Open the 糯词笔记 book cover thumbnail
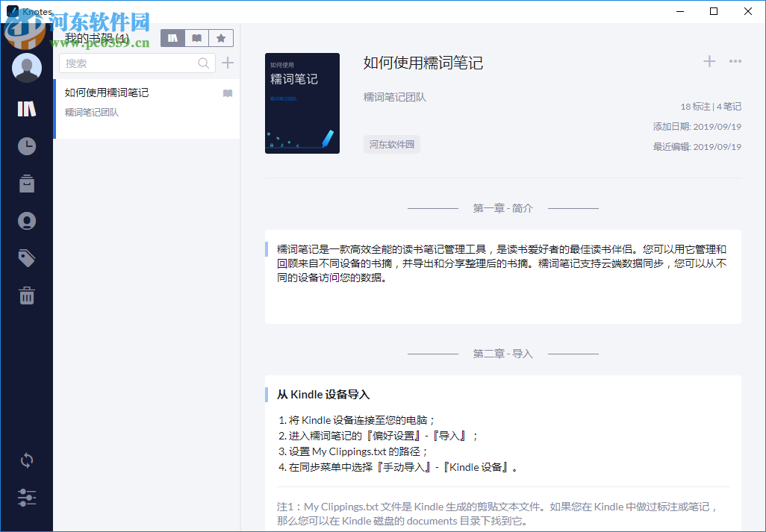Image resolution: width=766 pixels, height=532 pixels. 302,103
